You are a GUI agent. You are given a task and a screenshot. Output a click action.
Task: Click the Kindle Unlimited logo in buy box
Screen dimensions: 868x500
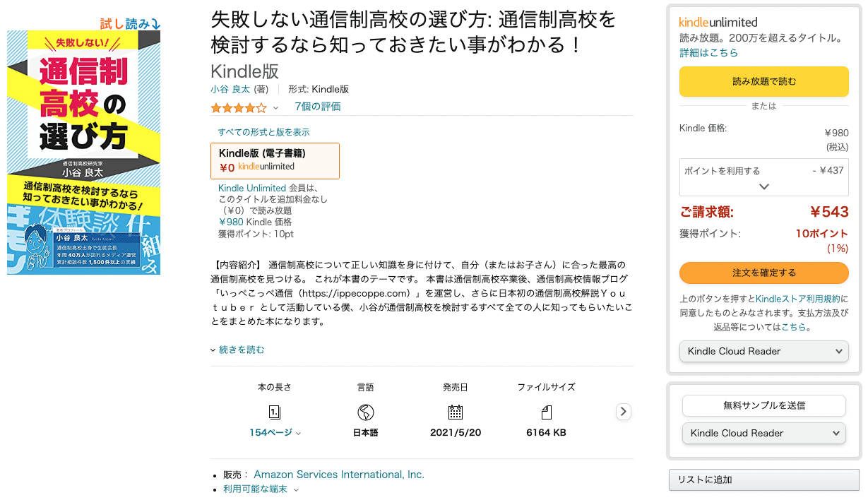coord(718,22)
